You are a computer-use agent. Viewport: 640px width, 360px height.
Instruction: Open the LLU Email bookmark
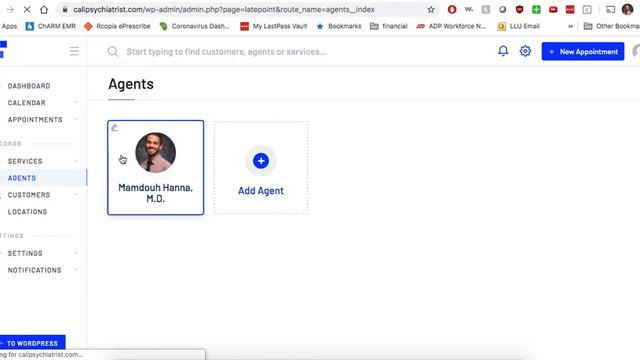(518, 26)
